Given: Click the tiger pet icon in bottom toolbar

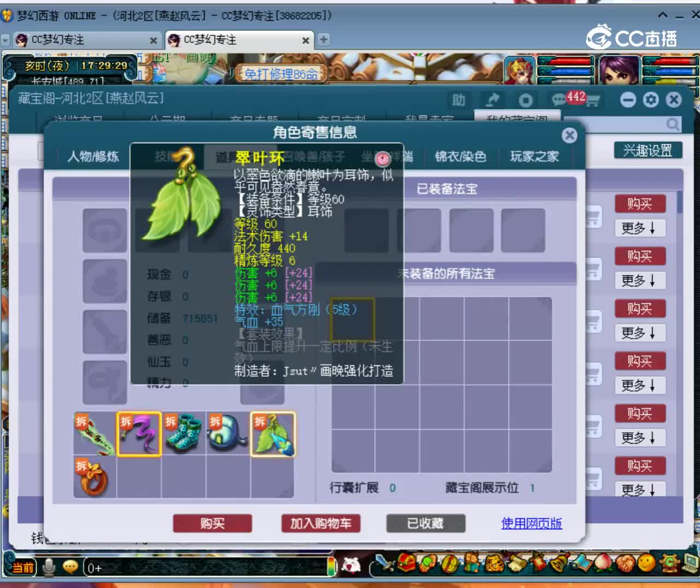Looking at the screenshot, I should (494, 563).
